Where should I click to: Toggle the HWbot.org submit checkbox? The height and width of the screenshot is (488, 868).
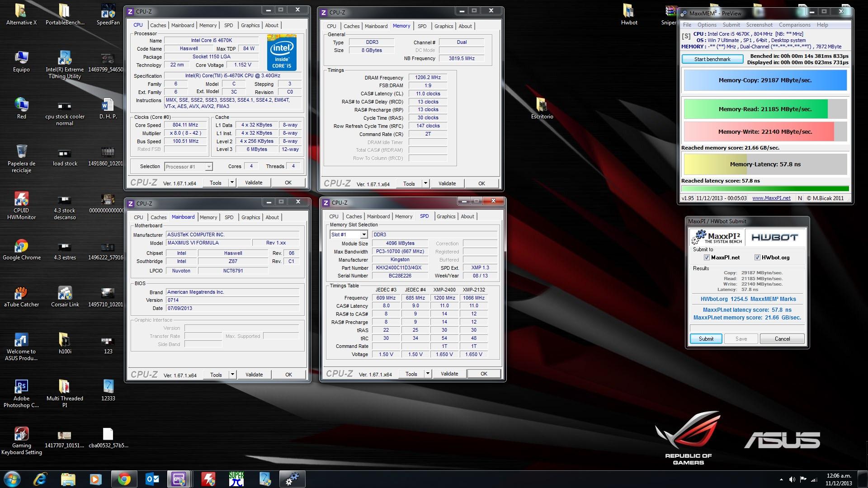pos(757,258)
